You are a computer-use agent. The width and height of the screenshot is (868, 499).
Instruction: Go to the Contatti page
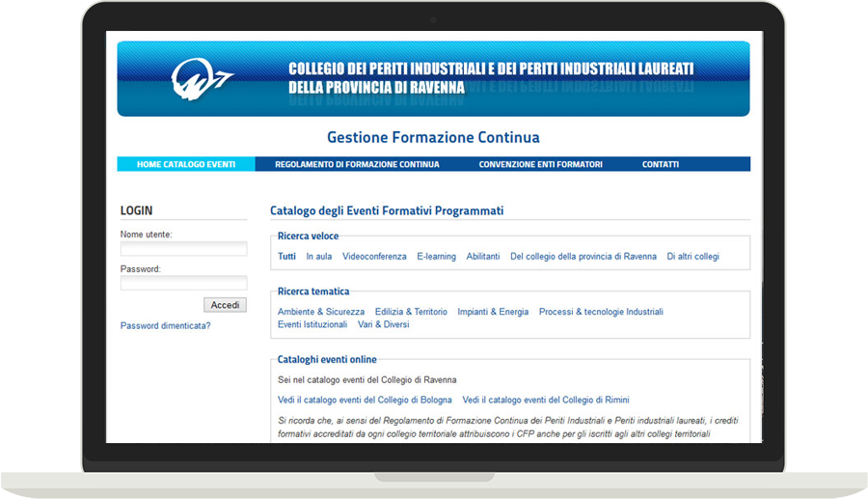(x=661, y=164)
